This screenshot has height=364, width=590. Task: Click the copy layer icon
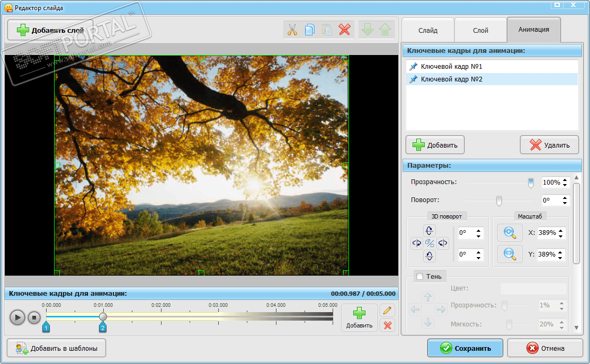[310, 30]
